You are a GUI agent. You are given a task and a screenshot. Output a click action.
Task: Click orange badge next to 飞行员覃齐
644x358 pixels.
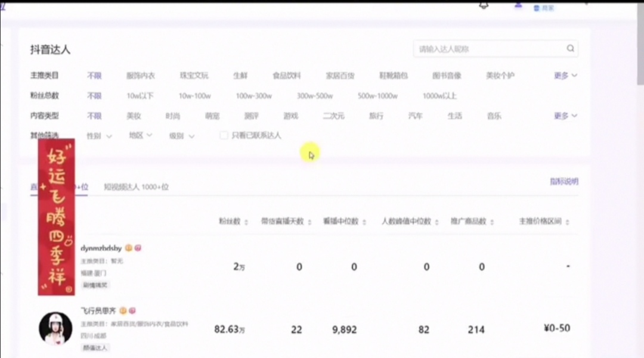123,311
